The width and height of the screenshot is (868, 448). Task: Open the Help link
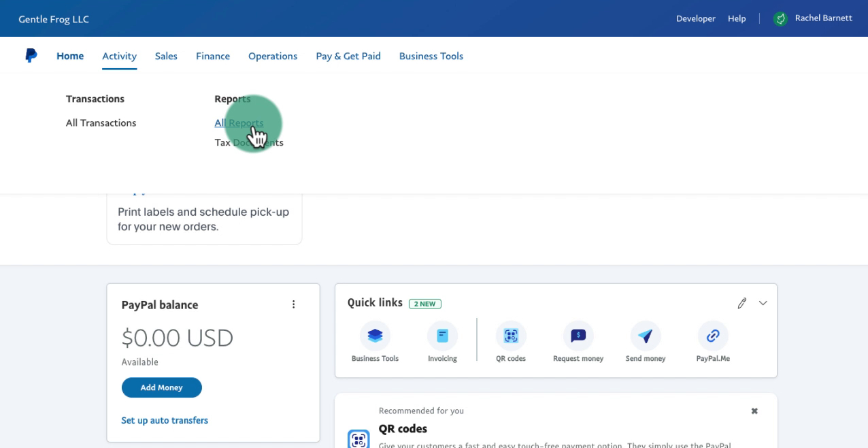pos(737,18)
